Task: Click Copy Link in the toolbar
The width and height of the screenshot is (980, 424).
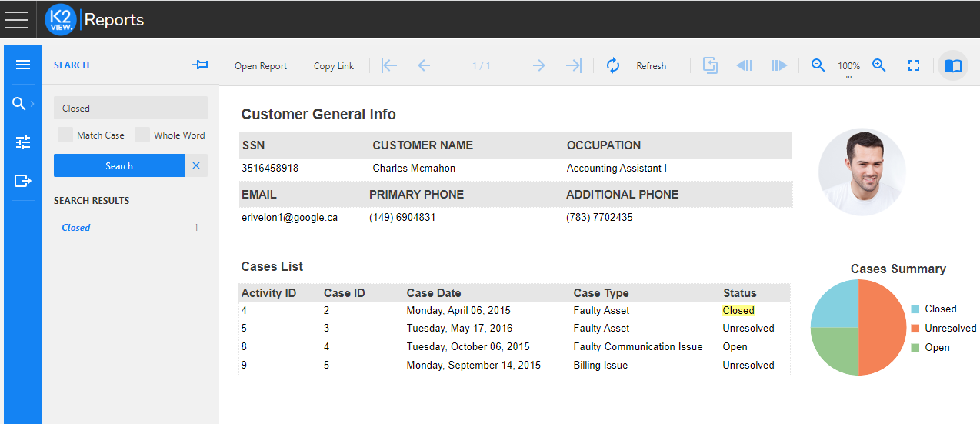Action: point(334,66)
